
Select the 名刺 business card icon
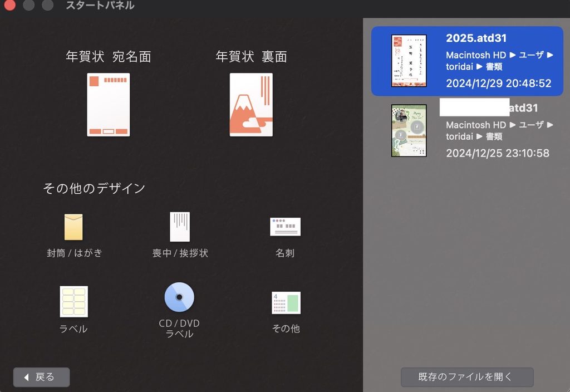(x=286, y=227)
